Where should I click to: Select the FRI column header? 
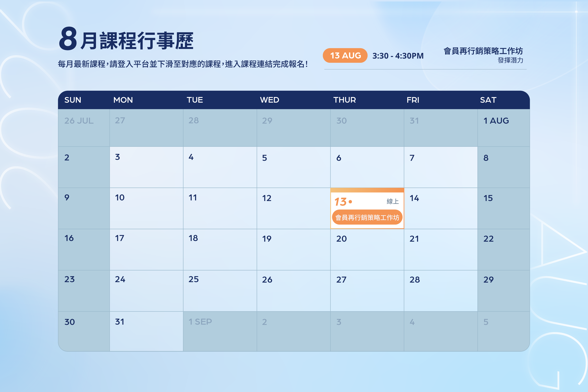click(x=413, y=100)
